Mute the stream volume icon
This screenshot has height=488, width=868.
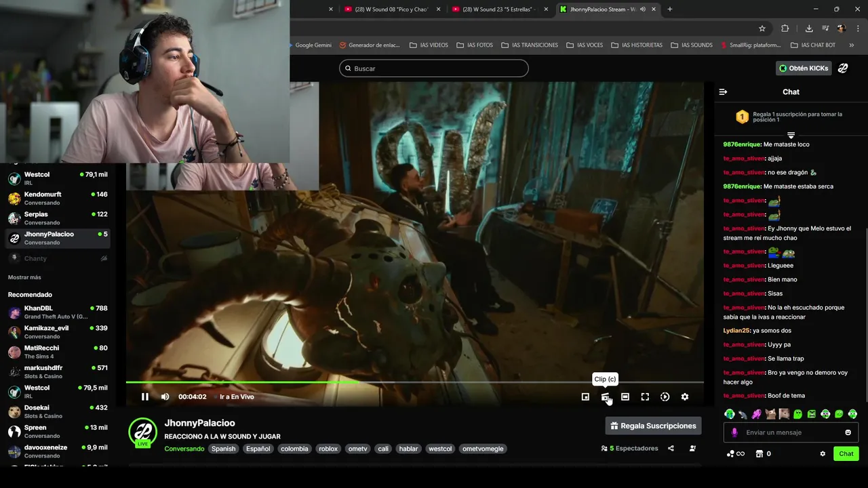165,396
